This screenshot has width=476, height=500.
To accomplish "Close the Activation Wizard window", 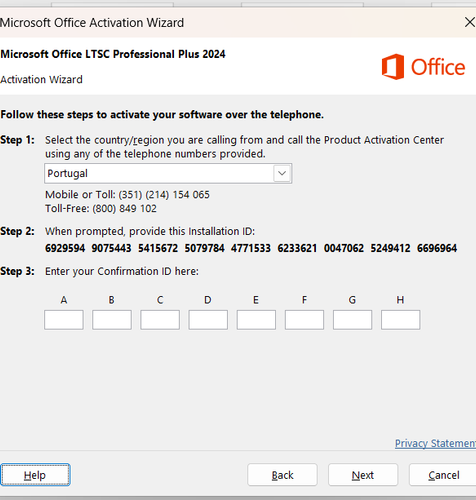I will (470, 22).
